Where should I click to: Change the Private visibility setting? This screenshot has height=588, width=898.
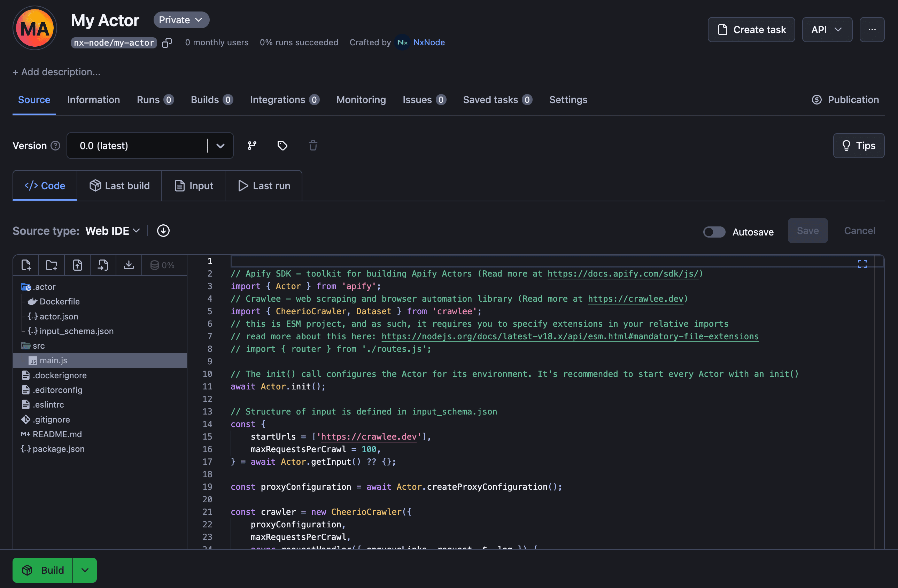click(x=181, y=20)
